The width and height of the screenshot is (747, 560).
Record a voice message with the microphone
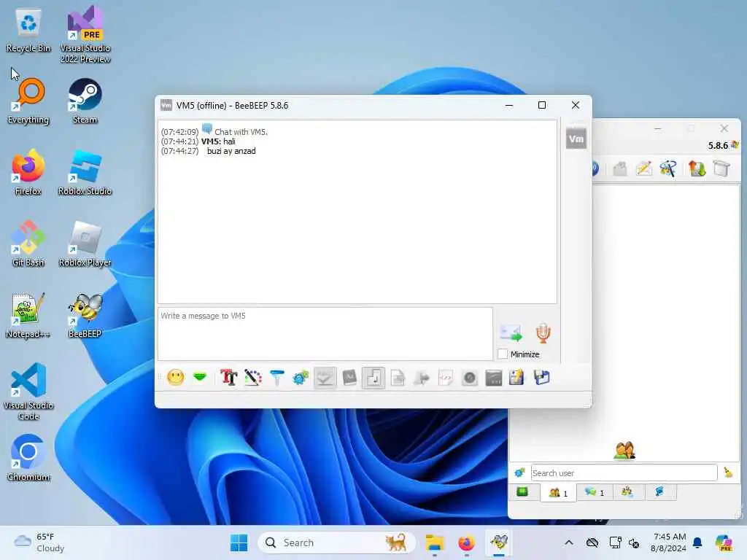tap(543, 332)
